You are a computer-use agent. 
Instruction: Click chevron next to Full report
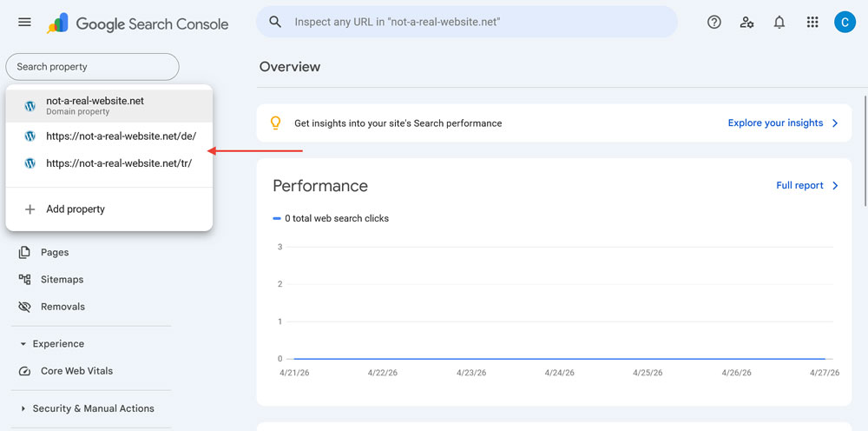click(x=835, y=186)
